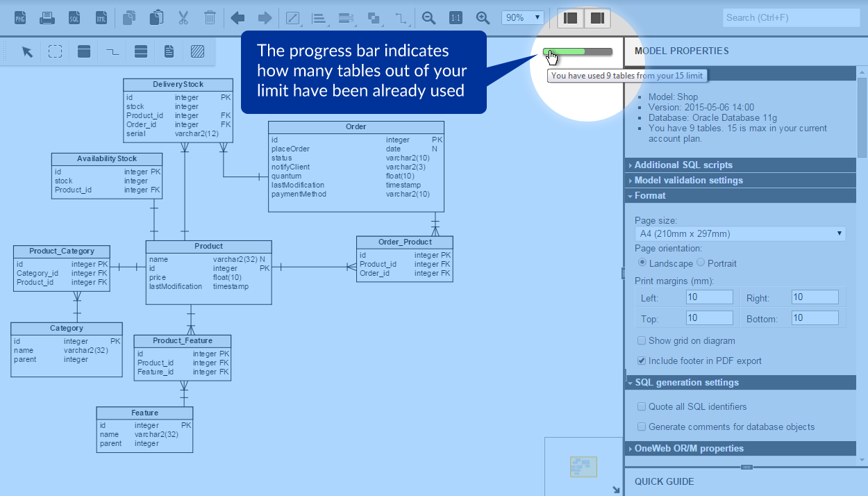Open the 90% zoom level dropdown
This screenshot has width=868, height=496.
tap(523, 18)
